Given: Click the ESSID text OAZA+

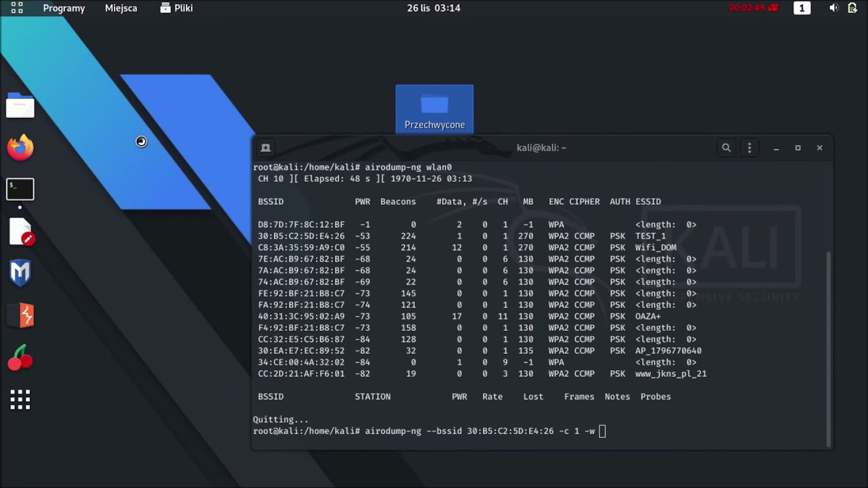Looking at the screenshot, I should [x=648, y=317].
